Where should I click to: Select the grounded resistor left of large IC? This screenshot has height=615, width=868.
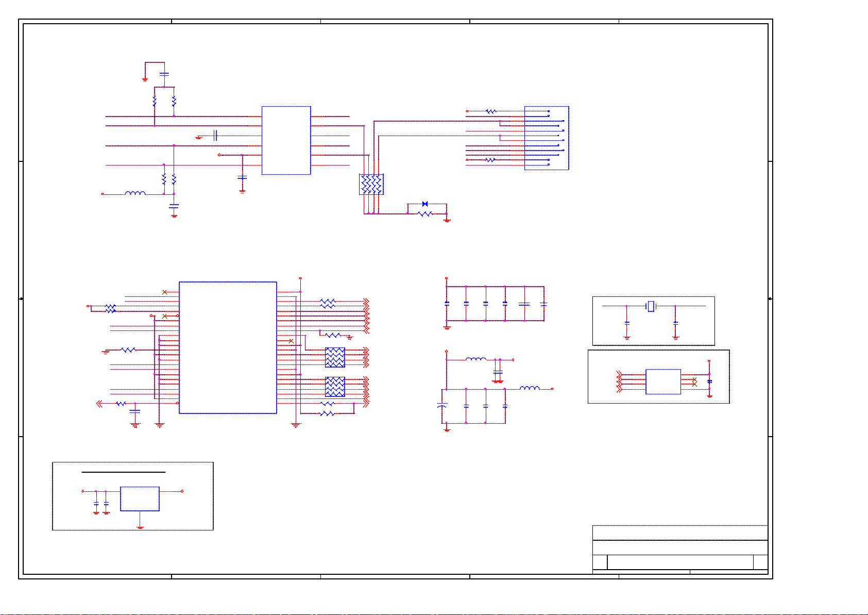128,350
